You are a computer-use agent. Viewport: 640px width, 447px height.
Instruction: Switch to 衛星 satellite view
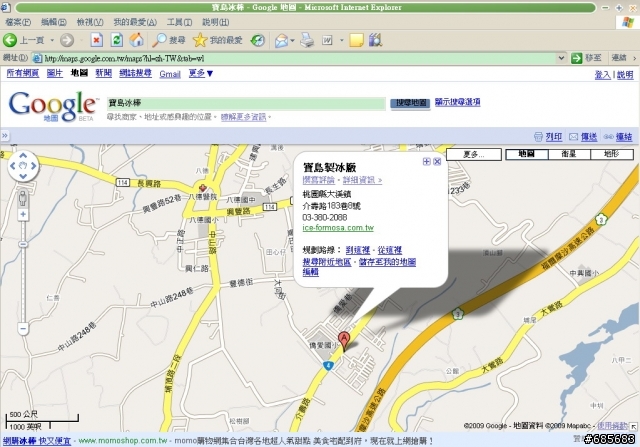(x=569, y=154)
